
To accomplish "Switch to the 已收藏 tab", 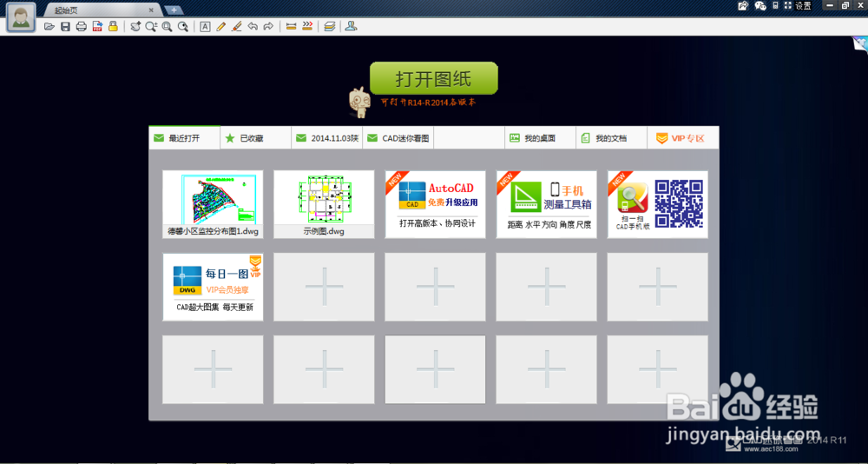I will coord(256,138).
